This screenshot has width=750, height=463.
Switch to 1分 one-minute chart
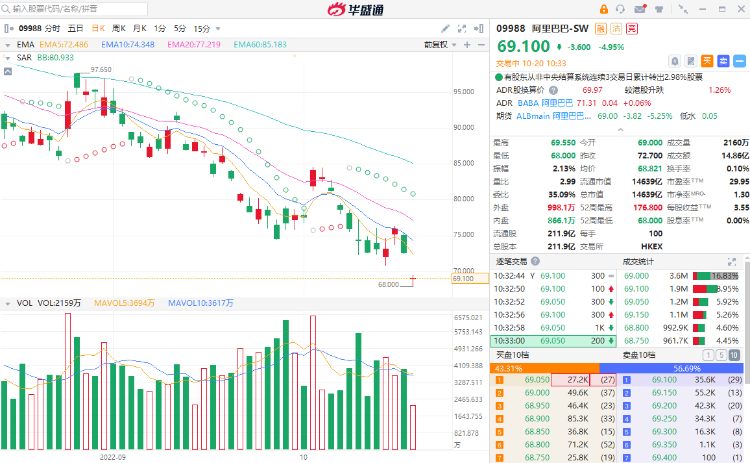pos(160,29)
